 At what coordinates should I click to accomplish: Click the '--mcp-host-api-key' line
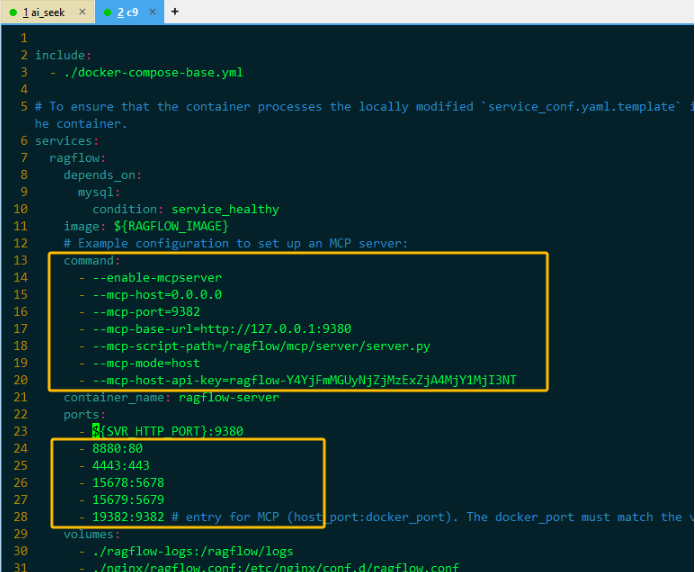[x=304, y=380]
